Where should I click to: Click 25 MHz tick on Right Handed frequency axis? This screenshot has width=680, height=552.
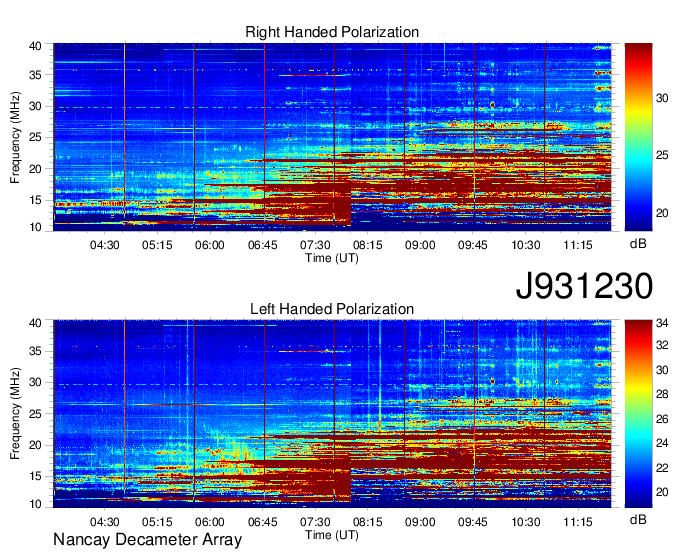click(35, 137)
